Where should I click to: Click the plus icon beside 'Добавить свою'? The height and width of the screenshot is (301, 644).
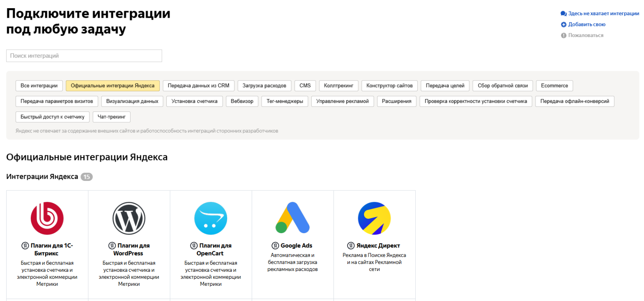563,25
